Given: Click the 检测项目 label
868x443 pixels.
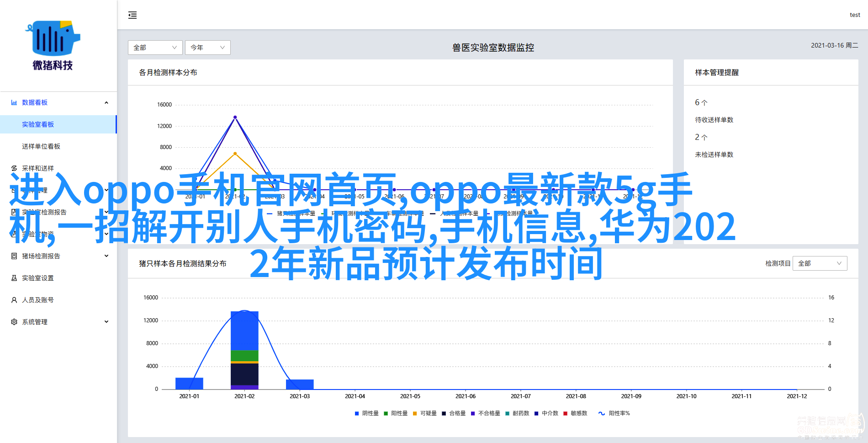Looking at the screenshot, I should [x=778, y=263].
